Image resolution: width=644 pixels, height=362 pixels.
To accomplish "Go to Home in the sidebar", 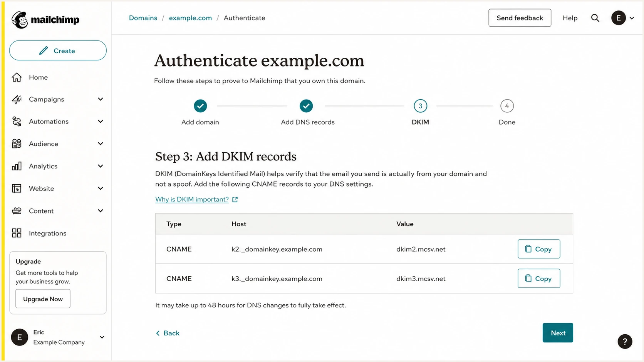I will tap(38, 77).
